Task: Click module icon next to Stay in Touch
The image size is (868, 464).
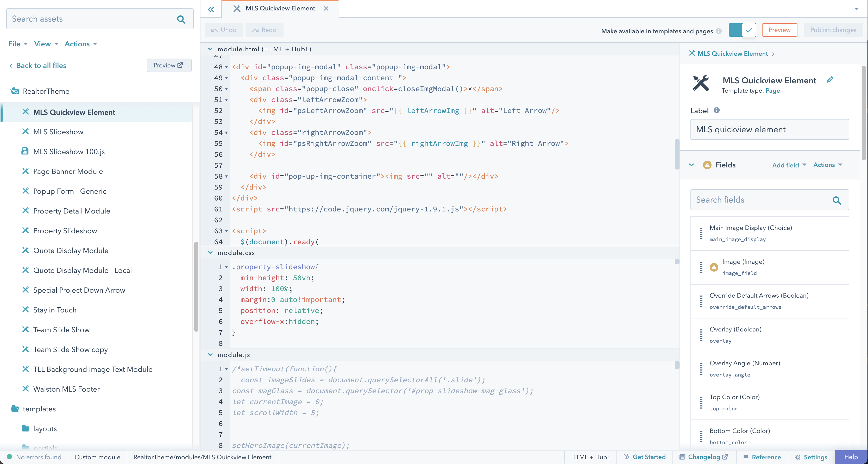Action: tap(25, 309)
